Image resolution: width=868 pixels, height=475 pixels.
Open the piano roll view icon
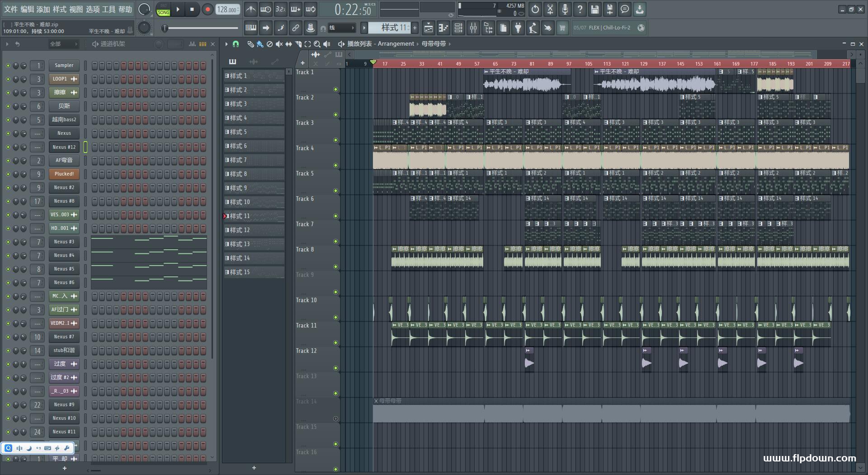(443, 28)
